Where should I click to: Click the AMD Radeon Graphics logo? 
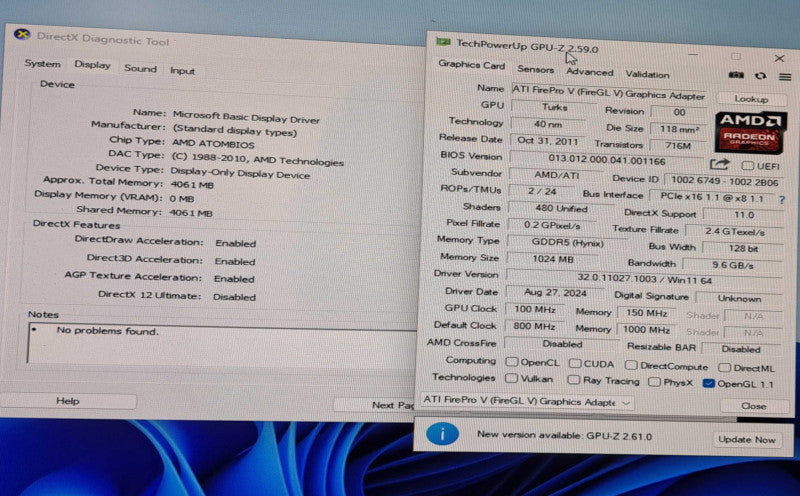pos(750,133)
